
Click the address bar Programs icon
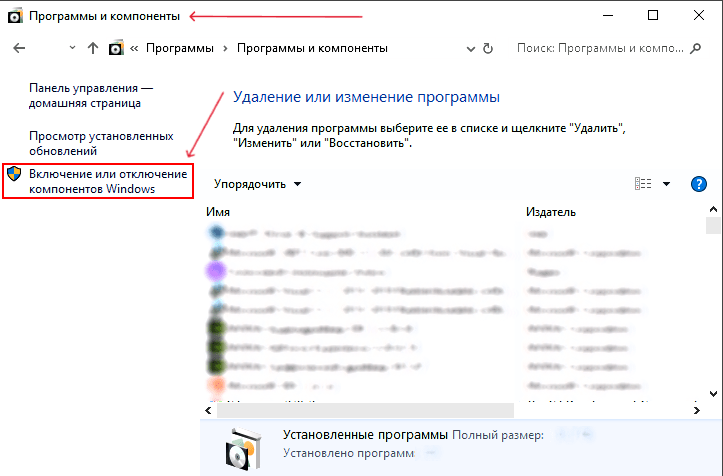(x=116, y=48)
